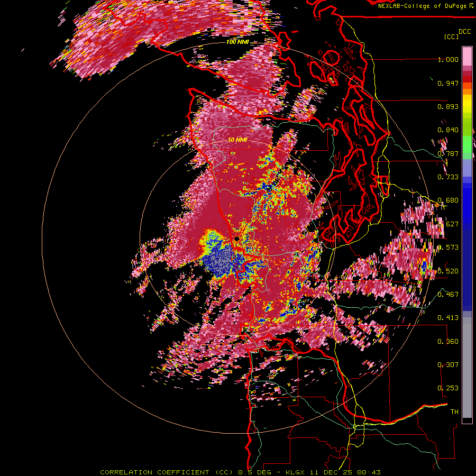Screen dimensions: 476x476
Task: Select the 0.360 scale value
Action: [448, 342]
